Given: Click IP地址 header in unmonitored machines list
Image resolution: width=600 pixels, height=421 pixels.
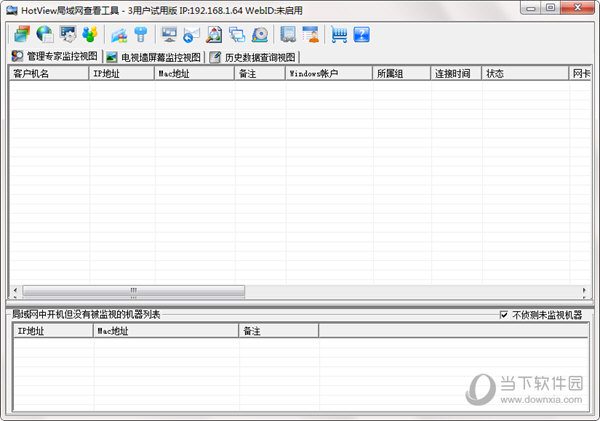Looking at the screenshot, I should click(x=53, y=331).
